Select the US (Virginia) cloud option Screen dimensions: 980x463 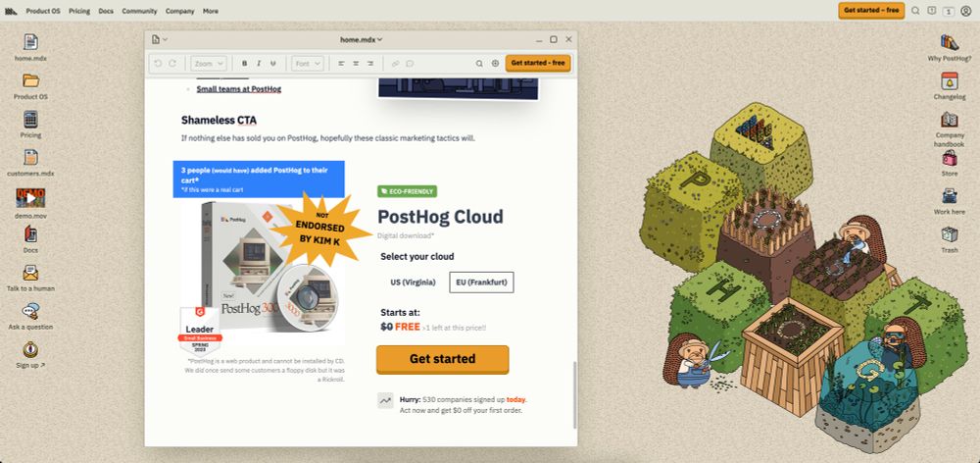pyautogui.click(x=414, y=283)
